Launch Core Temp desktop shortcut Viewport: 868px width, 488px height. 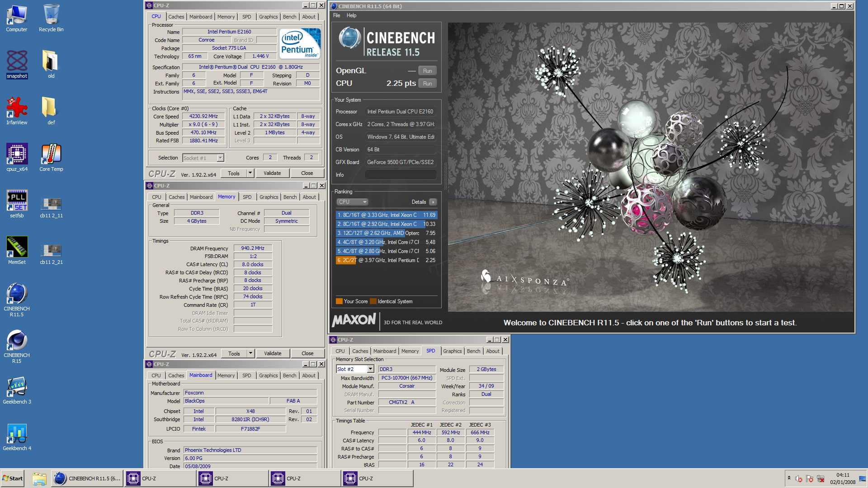(x=51, y=158)
